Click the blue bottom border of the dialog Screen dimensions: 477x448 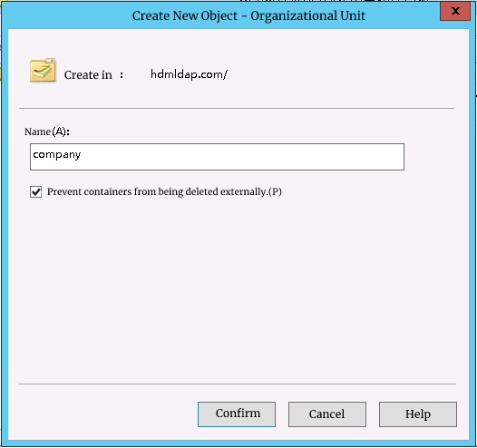[238, 443]
